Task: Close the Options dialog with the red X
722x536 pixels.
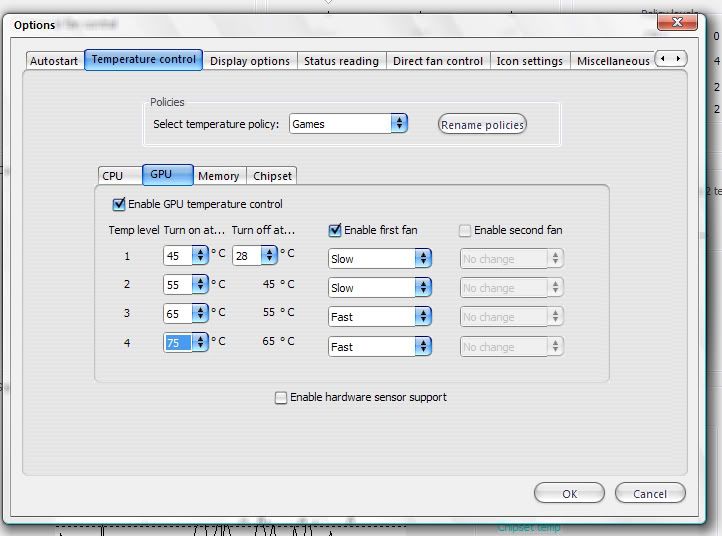Action: 676,21
